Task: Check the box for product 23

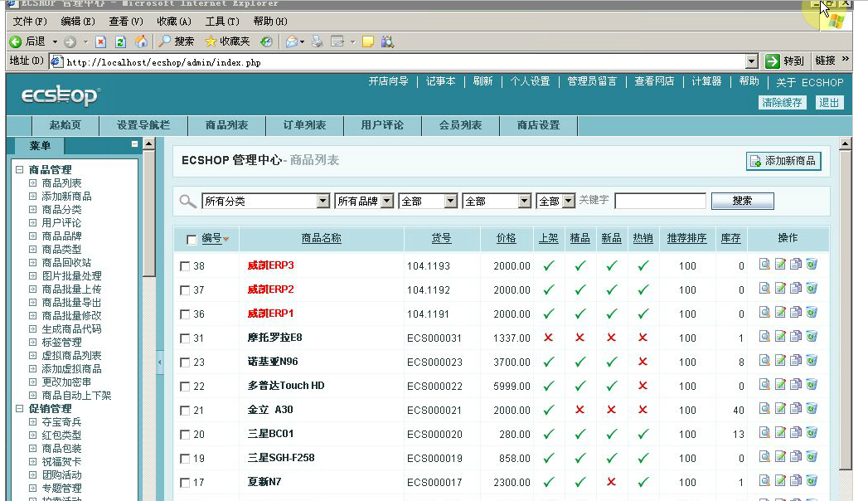Action: click(x=185, y=362)
